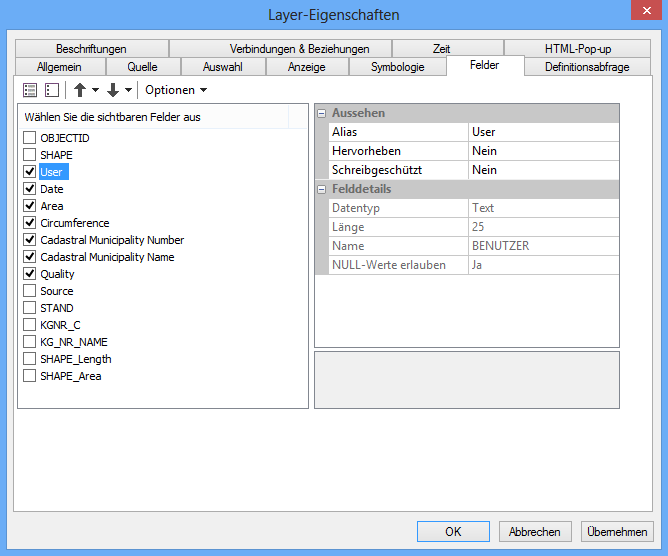The image size is (668, 556).
Task: Open dropdown arrow beside the down arrow
Action: [128, 91]
